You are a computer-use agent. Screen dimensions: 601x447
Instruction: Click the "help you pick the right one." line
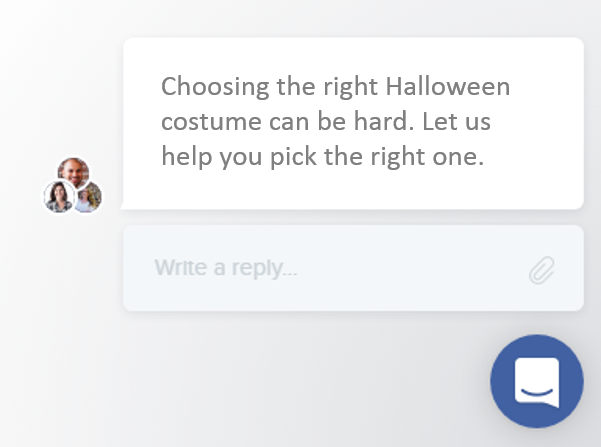point(323,157)
